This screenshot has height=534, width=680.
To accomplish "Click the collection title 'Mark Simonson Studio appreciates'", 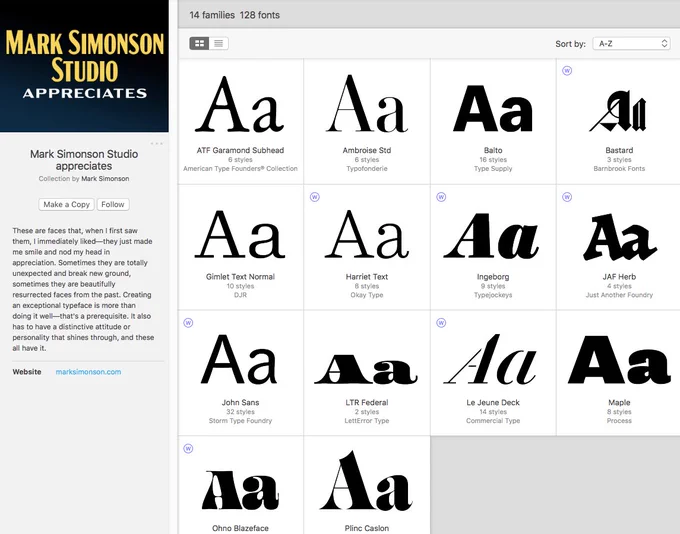I will click(x=84, y=160).
